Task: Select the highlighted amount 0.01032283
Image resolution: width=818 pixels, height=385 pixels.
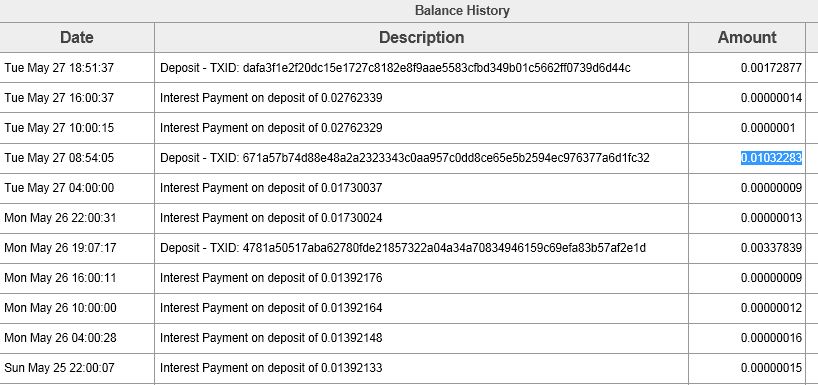Action: pos(771,158)
